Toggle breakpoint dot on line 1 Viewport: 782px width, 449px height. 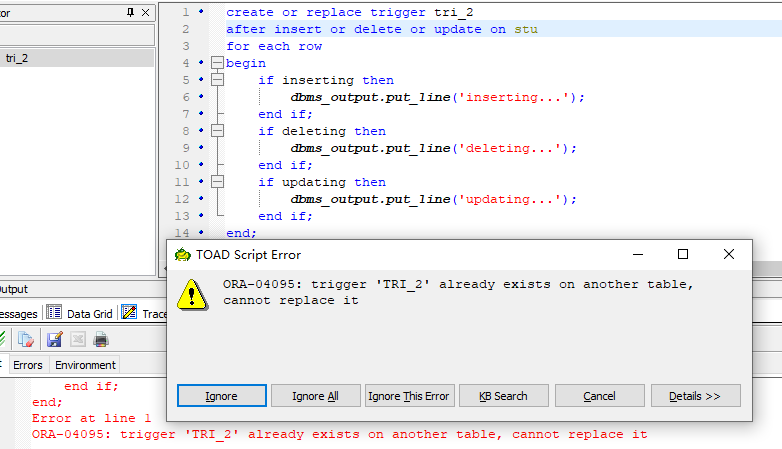pyautogui.click(x=201, y=11)
